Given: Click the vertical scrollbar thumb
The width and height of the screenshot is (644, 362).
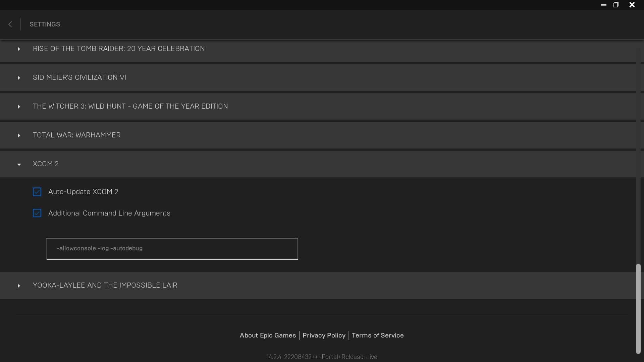Looking at the screenshot, I should pyautogui.click(x=638, y=308).
